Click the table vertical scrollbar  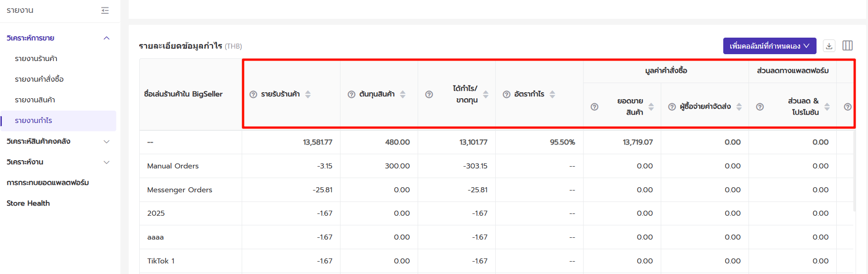[x=854, y=171]
